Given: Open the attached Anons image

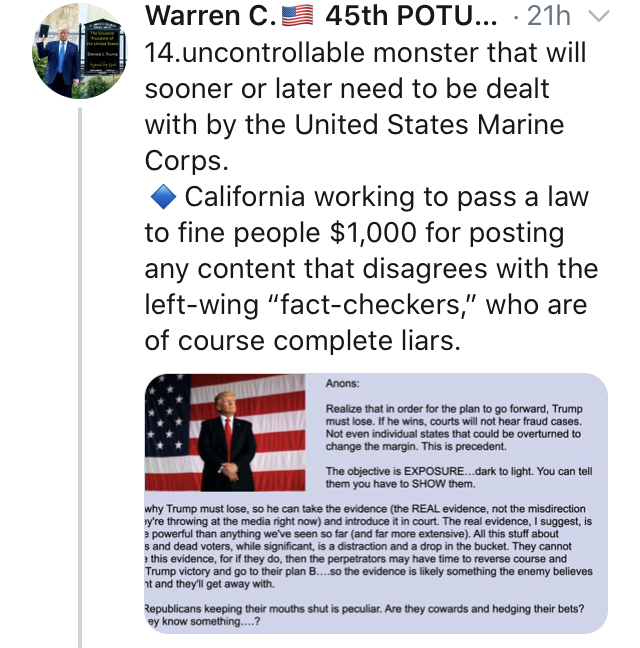Looking at the screenshot, I should click(x=376, y=503).
